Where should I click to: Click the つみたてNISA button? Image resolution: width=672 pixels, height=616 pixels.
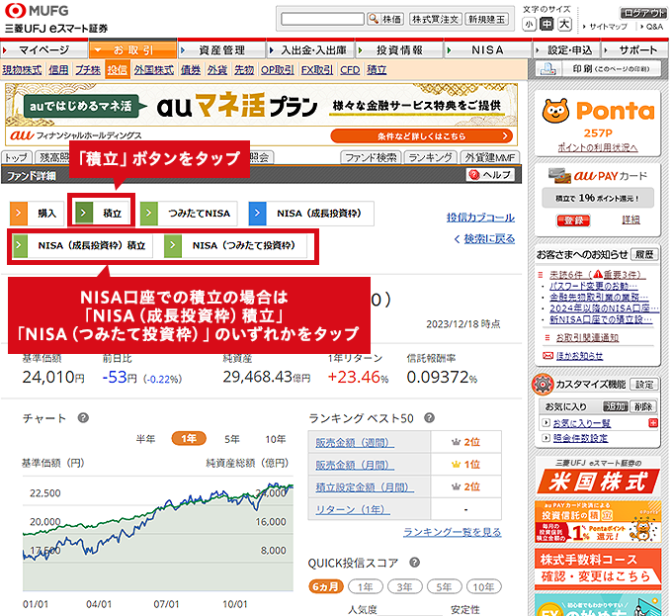(x=189, y=213)
